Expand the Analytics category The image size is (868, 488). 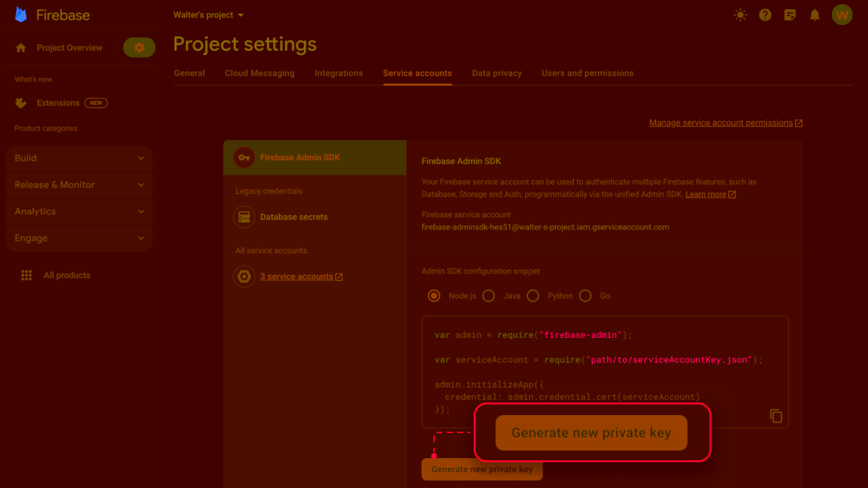[79, 211]
